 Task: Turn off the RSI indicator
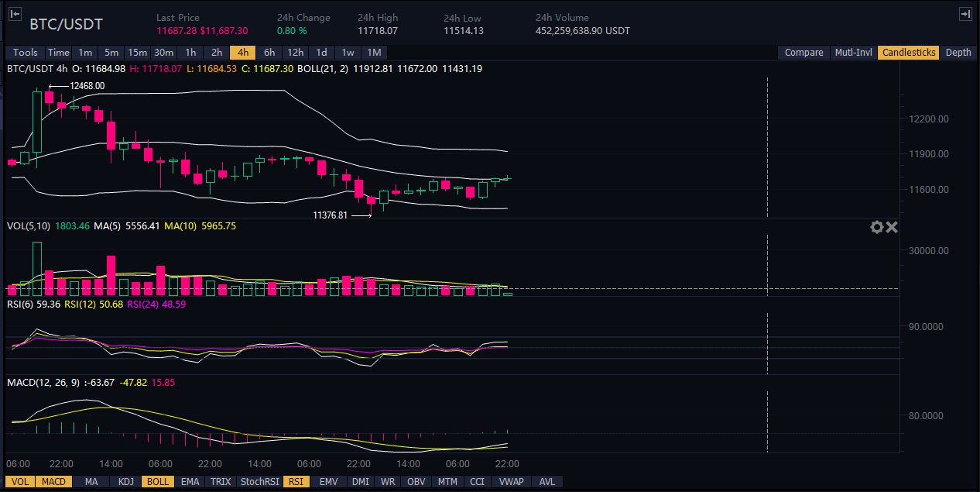pyautogui.click(x=296, y=482)
